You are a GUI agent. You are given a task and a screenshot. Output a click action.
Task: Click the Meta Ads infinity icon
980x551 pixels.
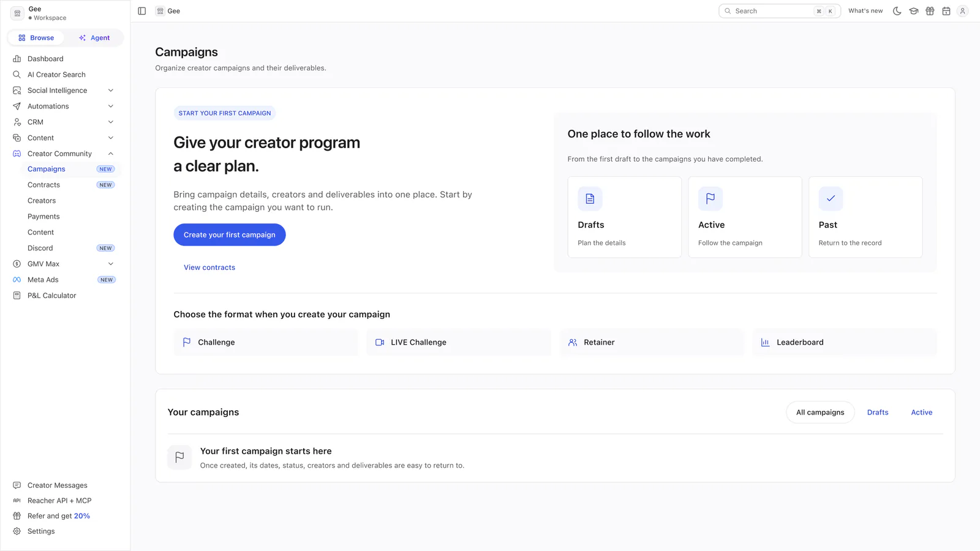click(x=17, y=280)
